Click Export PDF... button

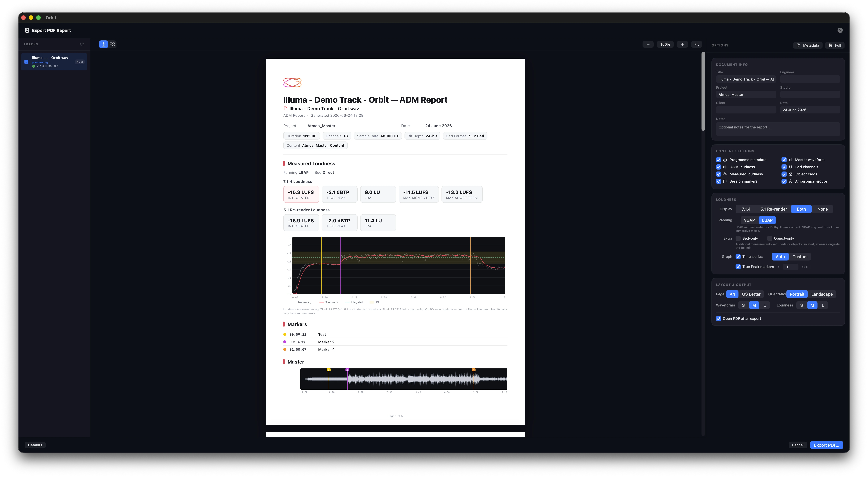coord(826,445)
